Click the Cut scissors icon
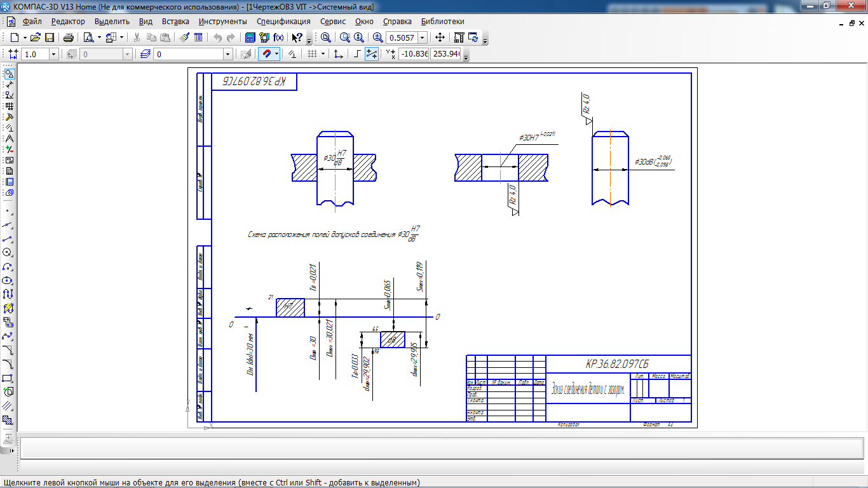 (137, 37)
